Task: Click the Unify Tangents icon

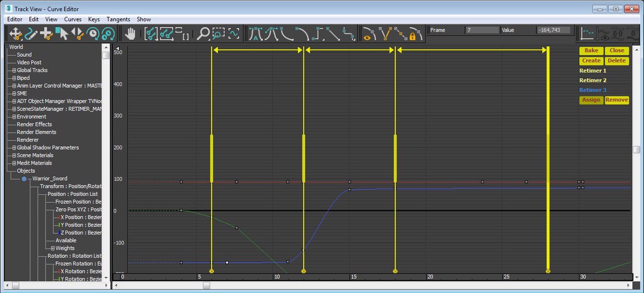Action: pos(401,34)
